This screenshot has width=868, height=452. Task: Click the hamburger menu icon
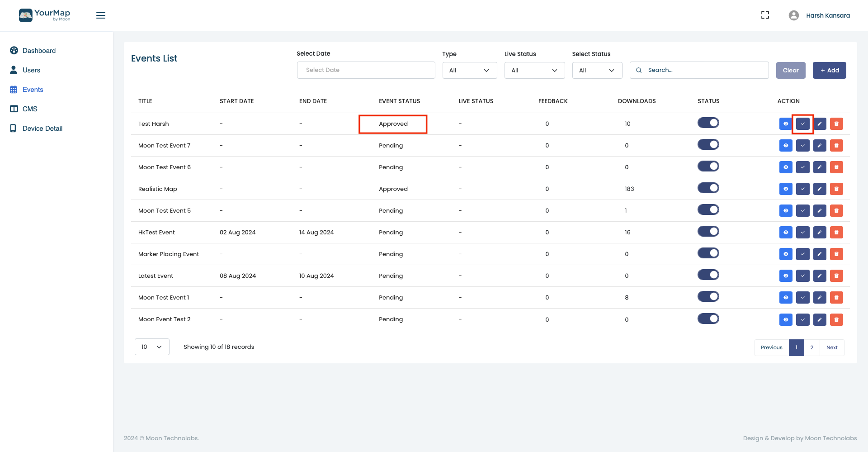coord(101,15)
